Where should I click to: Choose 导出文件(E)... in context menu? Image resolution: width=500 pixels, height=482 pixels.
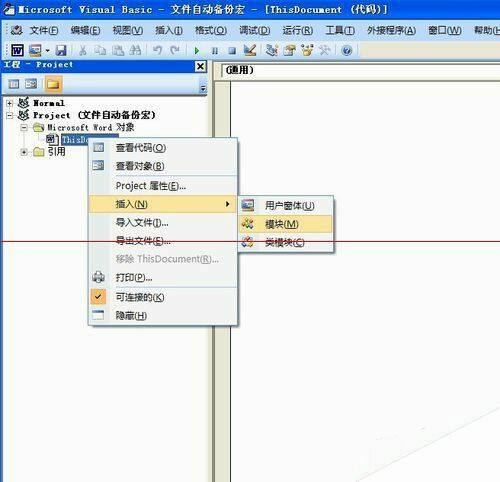[x=163, y=241]
